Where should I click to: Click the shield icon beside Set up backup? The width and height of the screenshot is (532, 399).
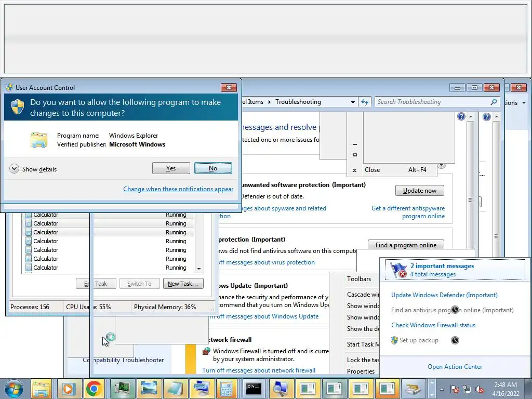coord(394,340)
